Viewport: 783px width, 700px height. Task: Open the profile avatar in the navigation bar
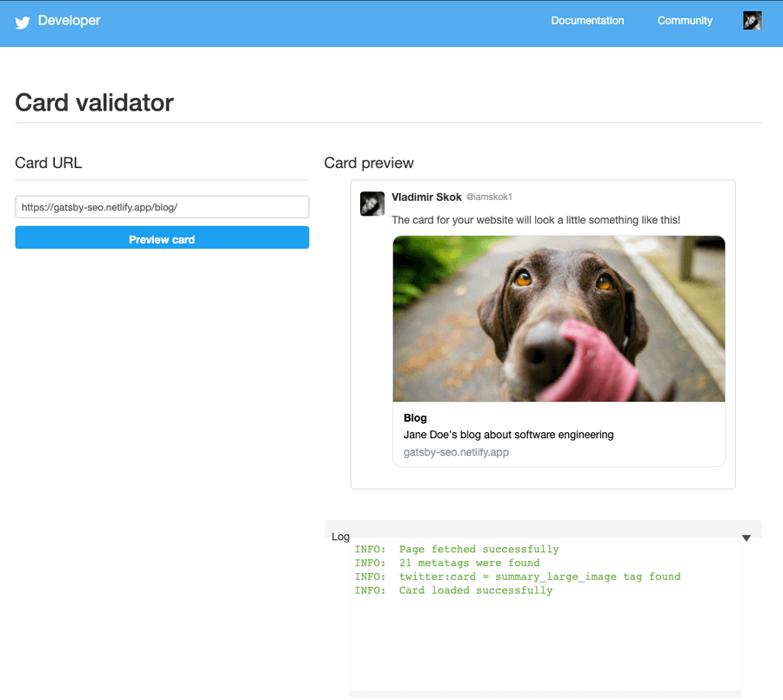[x=752, y=20]
